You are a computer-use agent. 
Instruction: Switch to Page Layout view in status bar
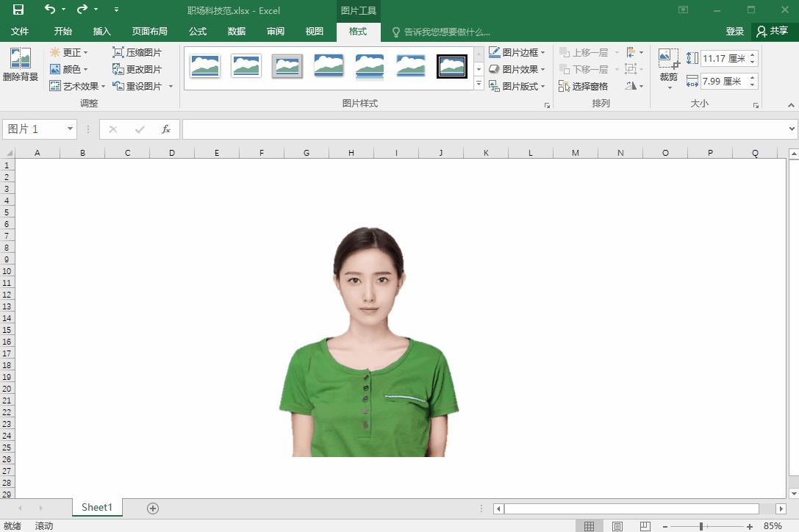[617, 526]
